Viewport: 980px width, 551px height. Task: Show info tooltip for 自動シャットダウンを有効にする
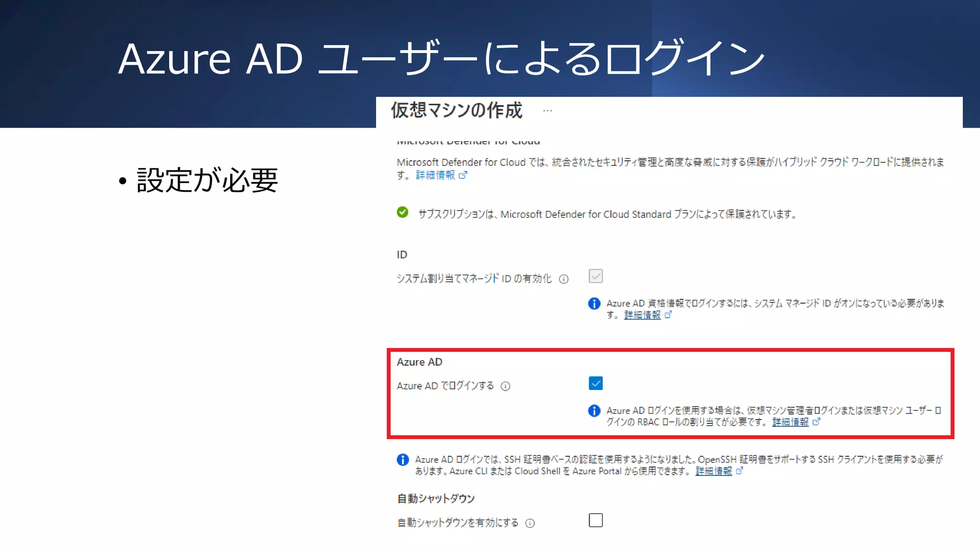pos(530,523)
